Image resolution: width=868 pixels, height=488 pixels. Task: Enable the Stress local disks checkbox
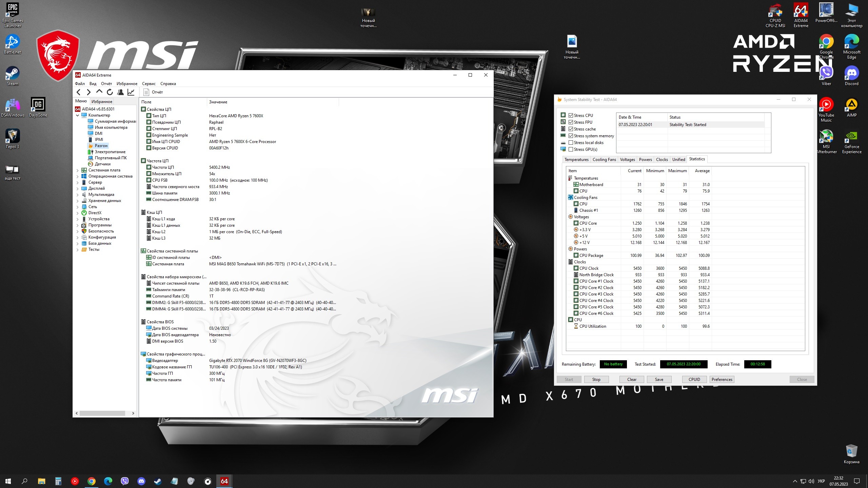point(571,143)
